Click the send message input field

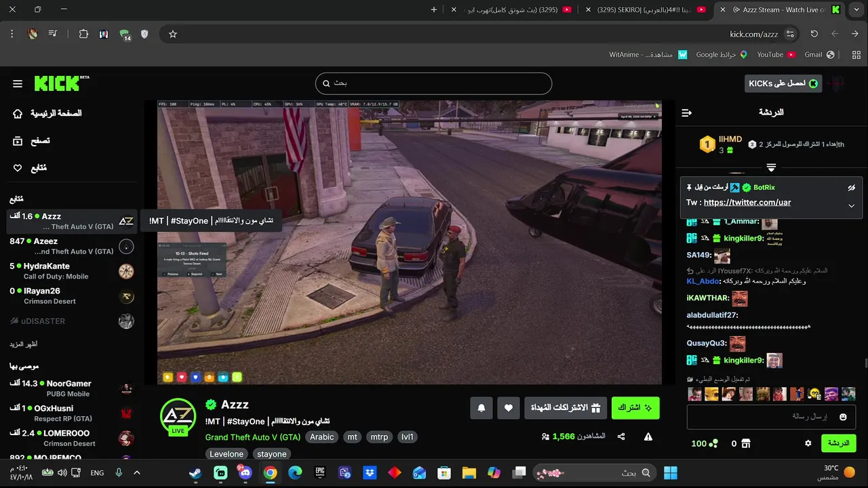click(x=772, y=417)
